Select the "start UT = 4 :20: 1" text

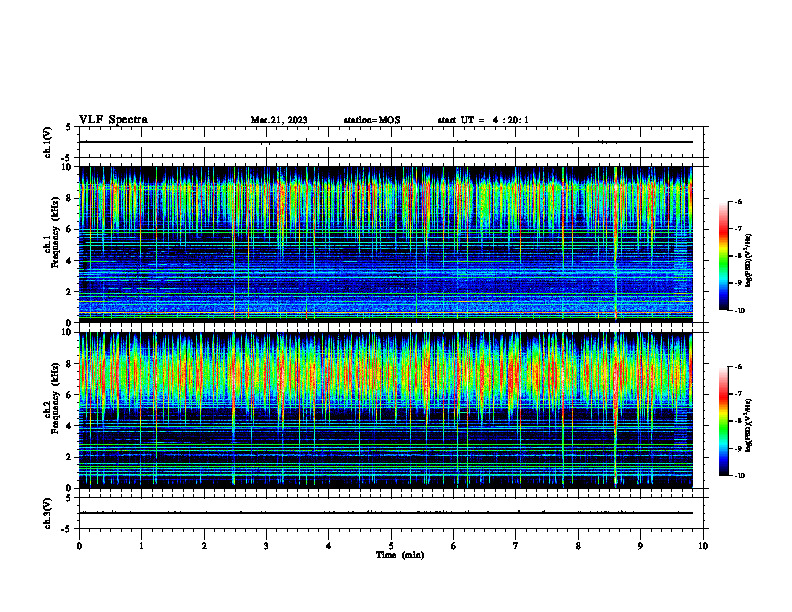pyautogui.click(x=483, y=120)
